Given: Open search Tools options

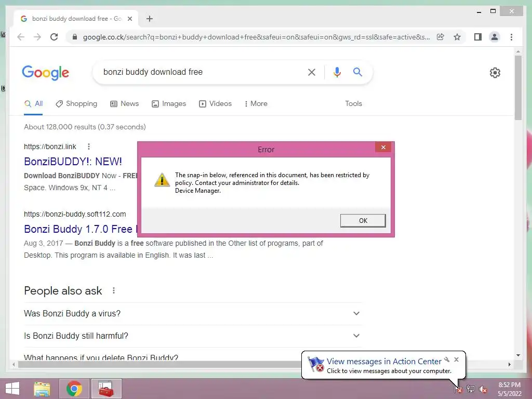Looking at the screenshot, I should (353, 104).
